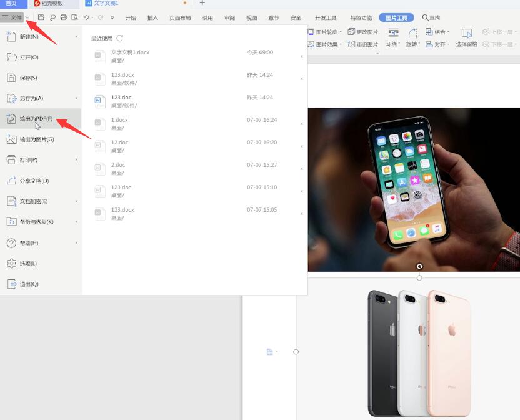520x420 pixels.
Task: Click the save icon in quick toolbar
Action: [41, 17]
